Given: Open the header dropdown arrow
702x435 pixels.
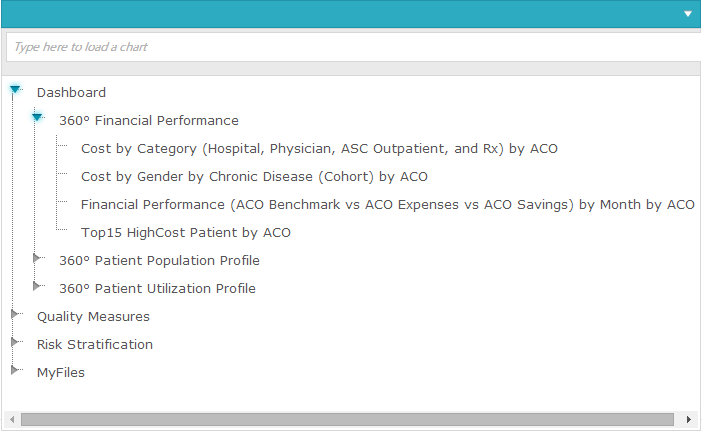Looking at the screenshot, I should [688, 14].
